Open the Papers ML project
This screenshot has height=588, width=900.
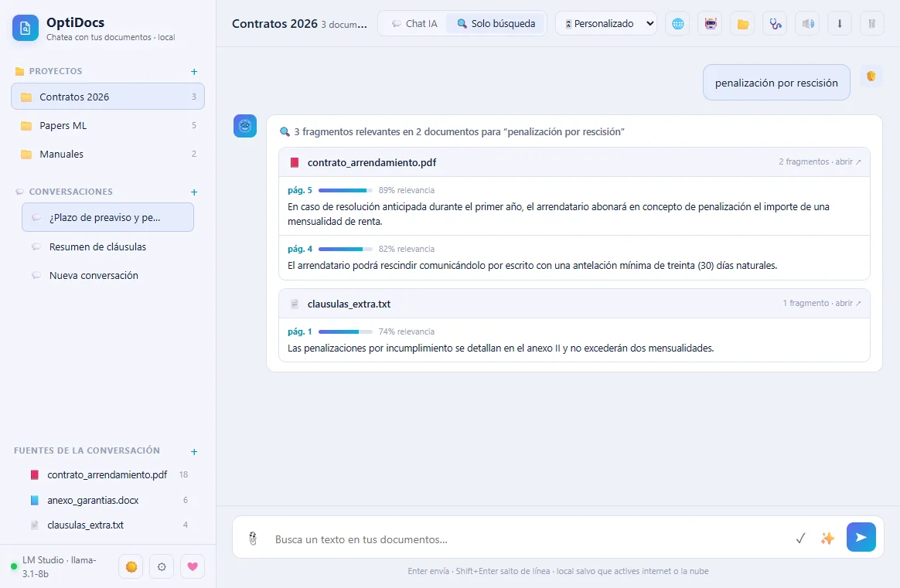[x=108, y=126]
